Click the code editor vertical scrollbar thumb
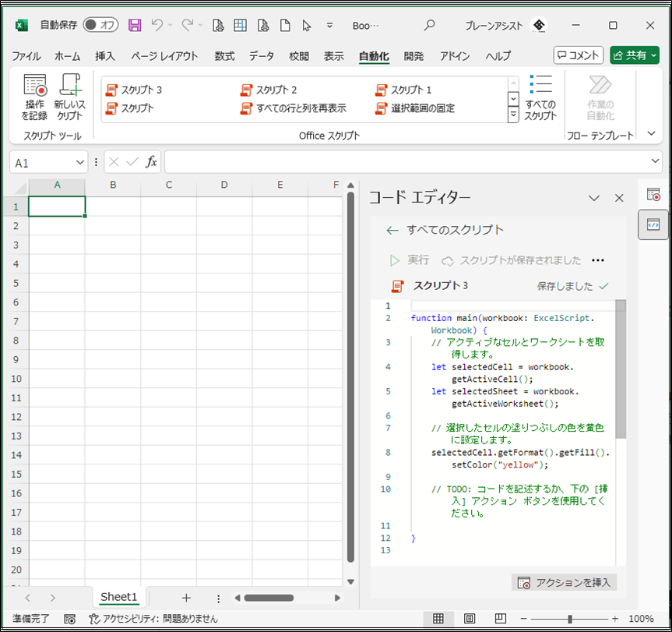Screen dimensions: 672x632 tap(621, 369)
